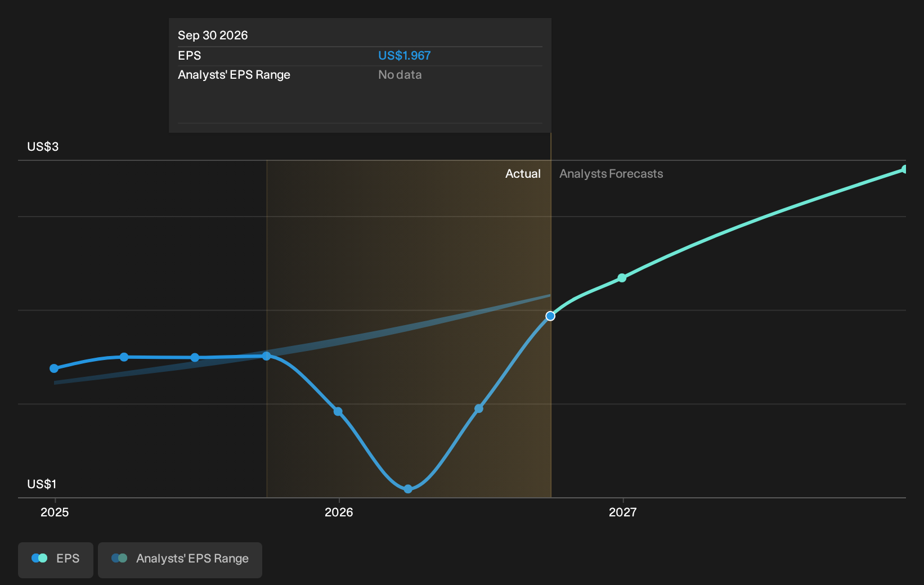Click the 'Actual' chart label

click(x=523, y=174)
